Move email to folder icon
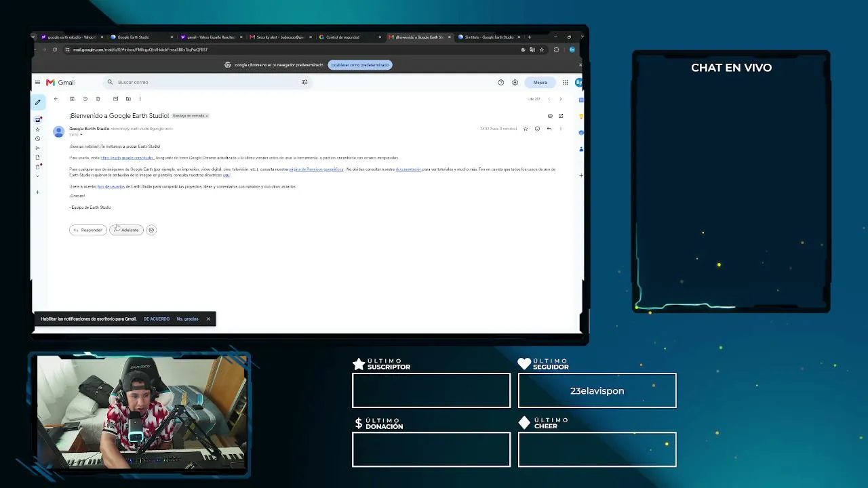Image resolution: width=868 pixels, height=488 pixels. [x=128, y=99]
